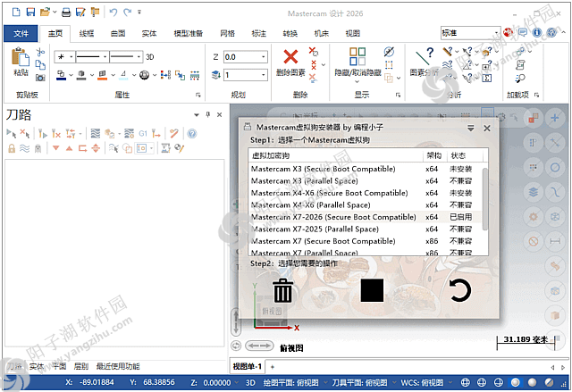This screenshot has height=392, width=572.
Task: Click the trash can delete icon in installer dialog
Action: [282, 290]
